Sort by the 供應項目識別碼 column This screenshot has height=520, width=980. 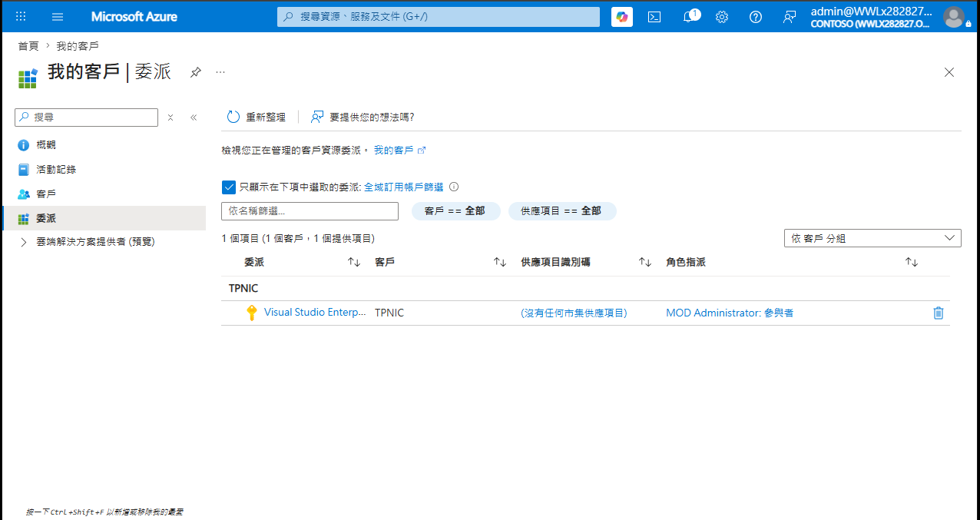point(645,262)
